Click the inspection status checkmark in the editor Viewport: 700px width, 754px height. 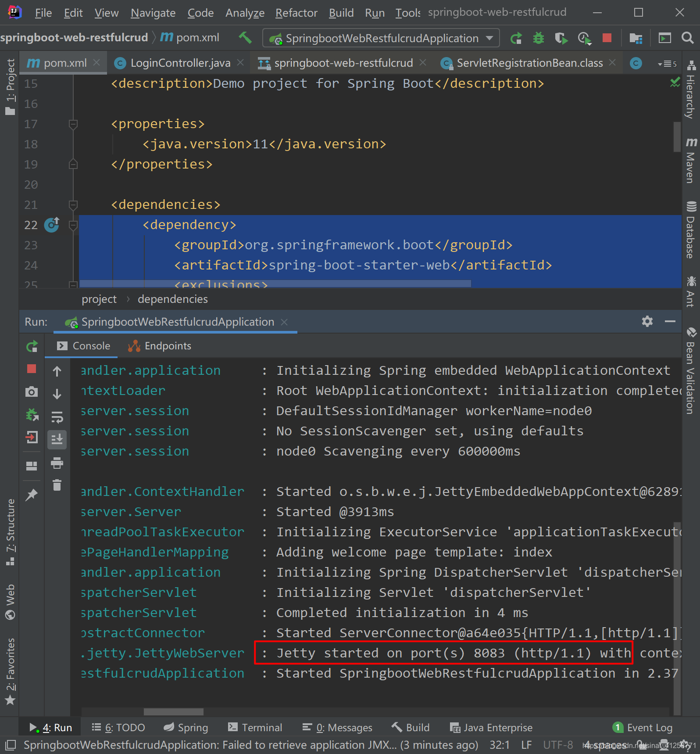pos(675,82)
